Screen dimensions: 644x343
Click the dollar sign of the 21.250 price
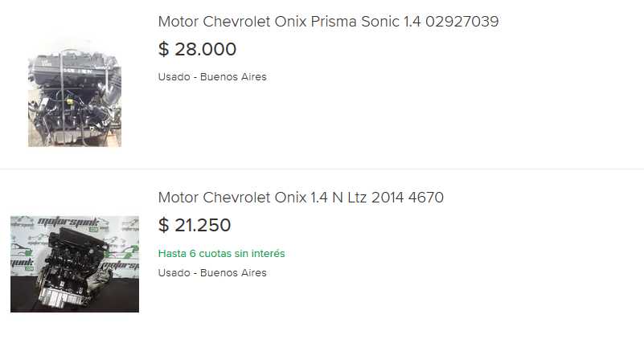[x=164, y=226]
